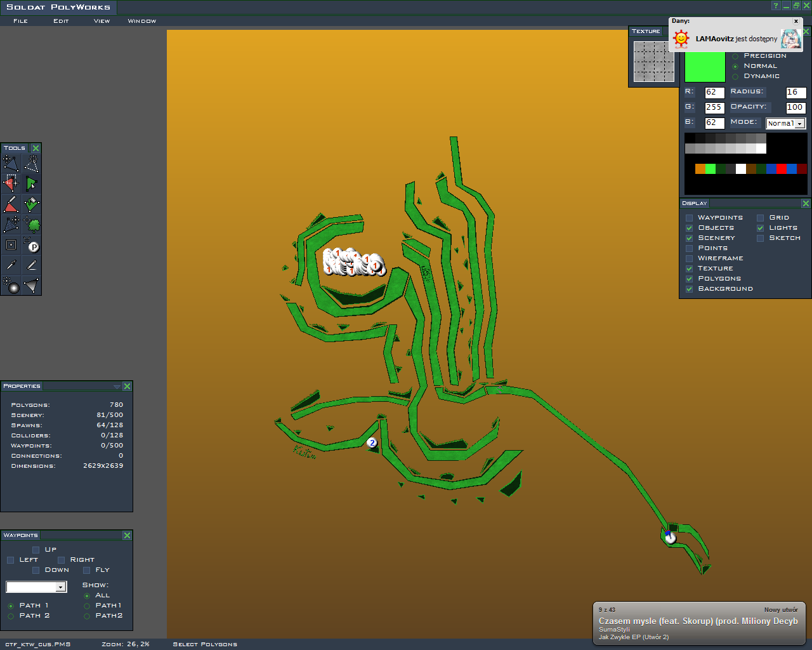Turn on the Grid display checkbox
Screen dimensions: 812x650
760,218
